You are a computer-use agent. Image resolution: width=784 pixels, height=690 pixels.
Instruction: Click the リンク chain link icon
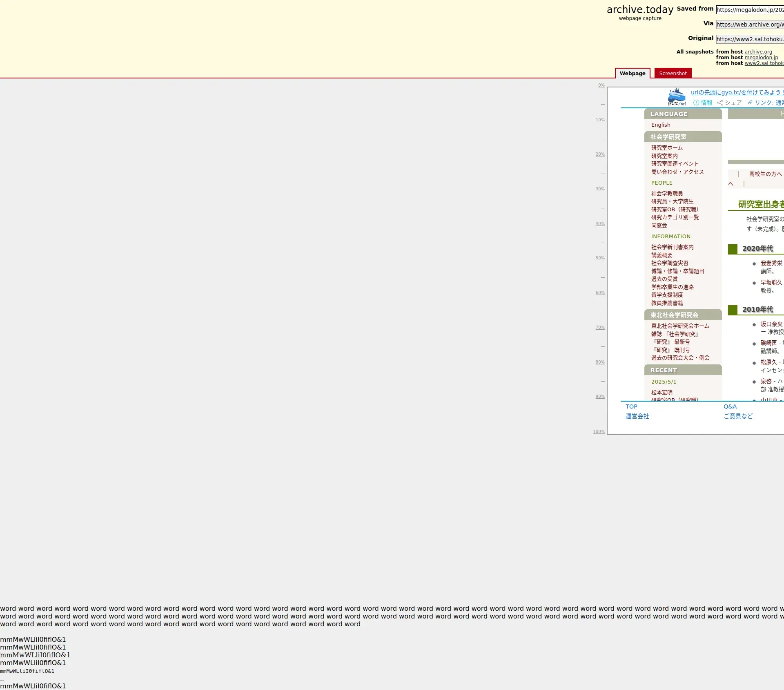click(x=750, y=103)
